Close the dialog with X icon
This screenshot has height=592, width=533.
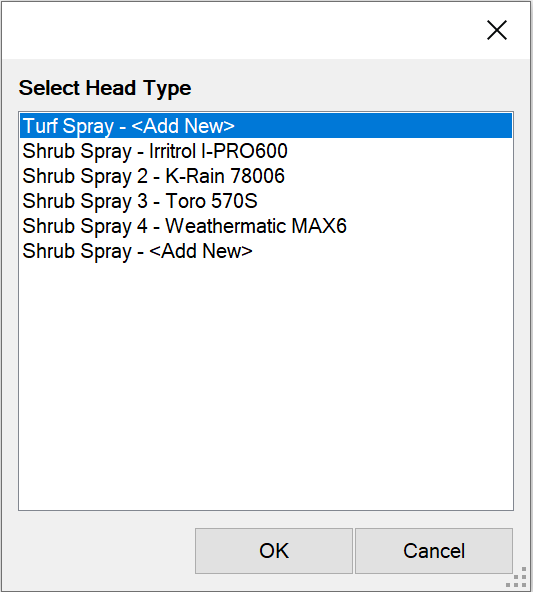pos(497,30)
